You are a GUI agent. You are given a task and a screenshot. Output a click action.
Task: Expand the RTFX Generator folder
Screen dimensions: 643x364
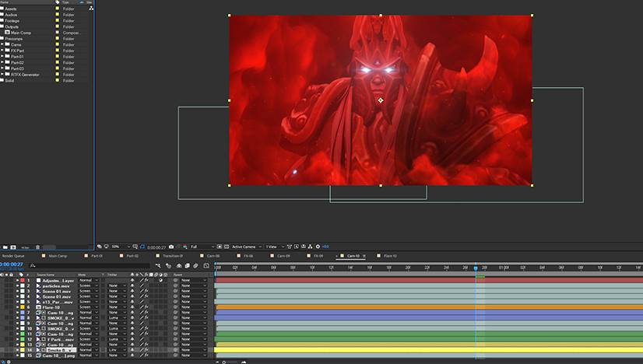coord(2,75)
